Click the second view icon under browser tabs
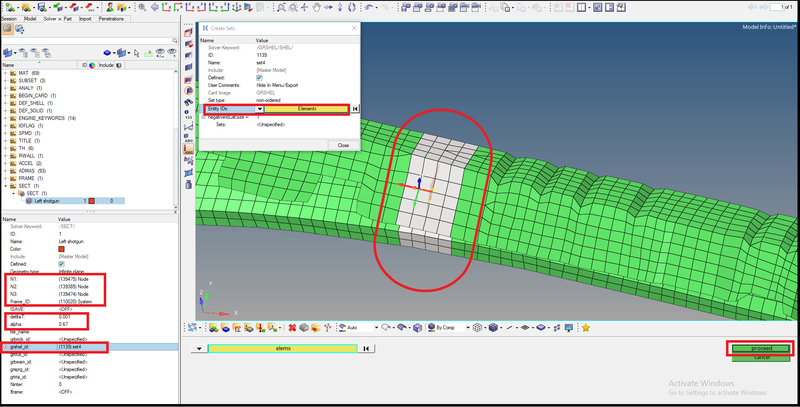Screen dimensions: 800x407 click(19, 29)
